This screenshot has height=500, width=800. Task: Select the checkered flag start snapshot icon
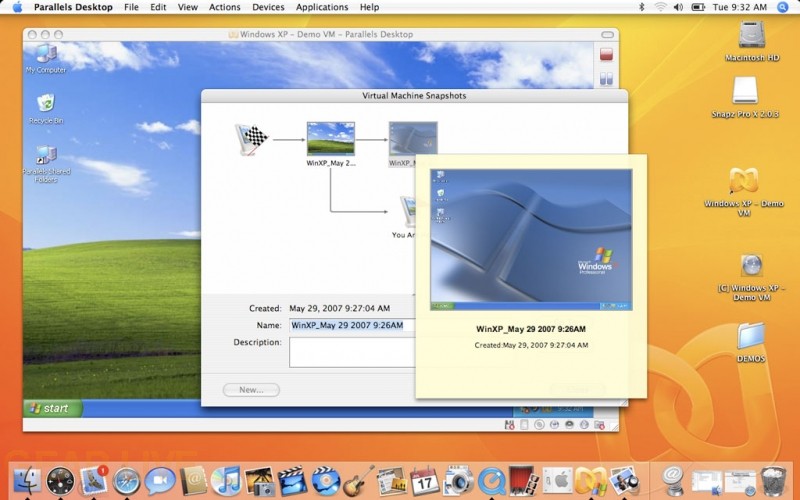[251, 139]
